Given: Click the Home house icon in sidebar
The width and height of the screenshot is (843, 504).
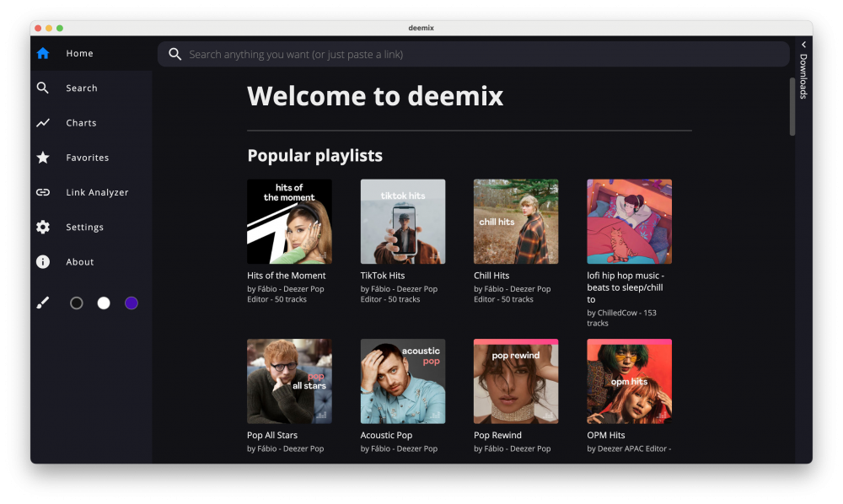Looking at the screenshot, I should [43, 53].
